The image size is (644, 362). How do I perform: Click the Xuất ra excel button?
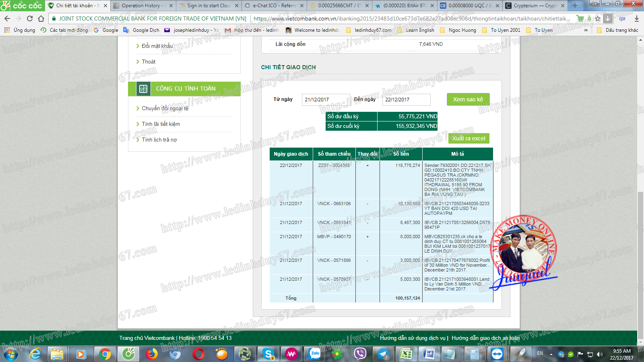tap(469, 138)
